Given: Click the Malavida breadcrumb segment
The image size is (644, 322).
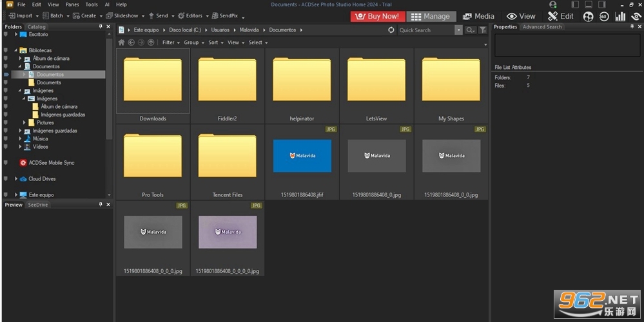Looking at the screenshot, I should [x=249, y=30].
